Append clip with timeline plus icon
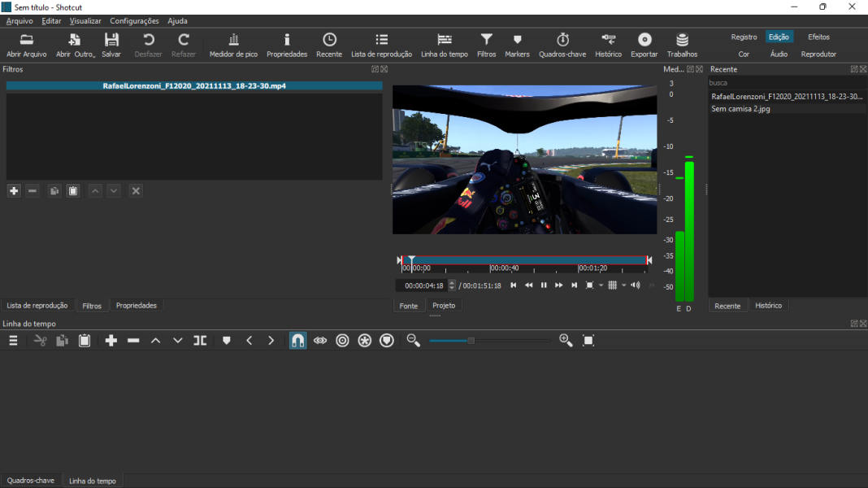This screenshot has width=868, height=488. pos(111,341)
